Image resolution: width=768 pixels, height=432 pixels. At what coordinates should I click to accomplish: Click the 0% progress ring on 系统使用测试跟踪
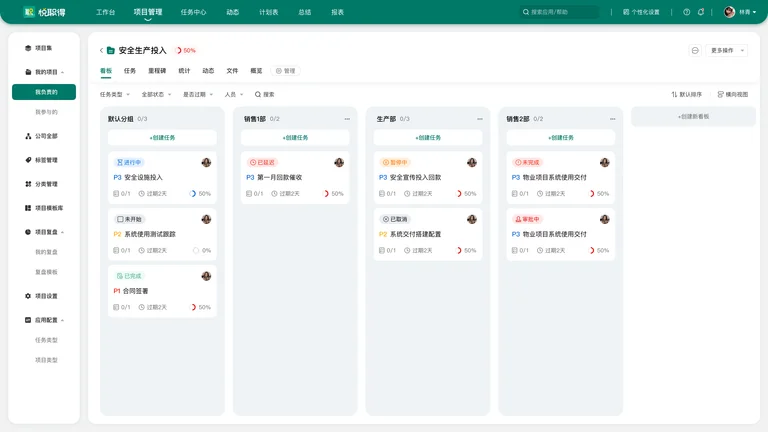[196, 251]
